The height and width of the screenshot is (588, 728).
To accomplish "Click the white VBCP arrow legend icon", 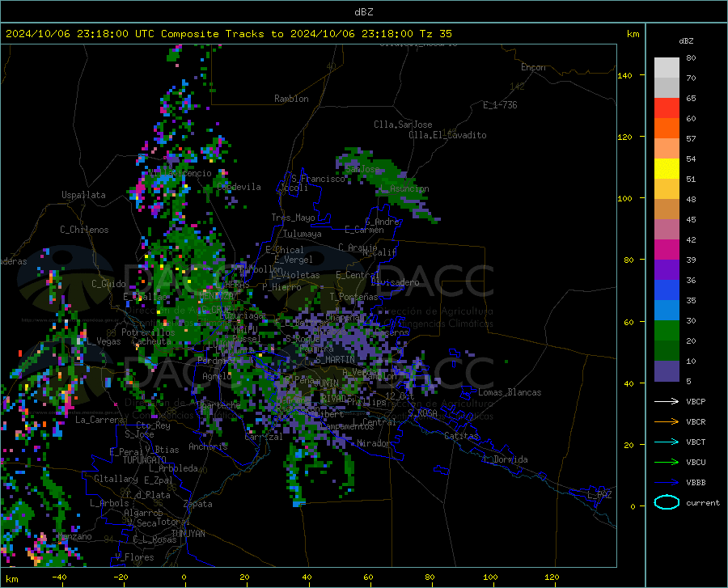I will pos(667,401).
